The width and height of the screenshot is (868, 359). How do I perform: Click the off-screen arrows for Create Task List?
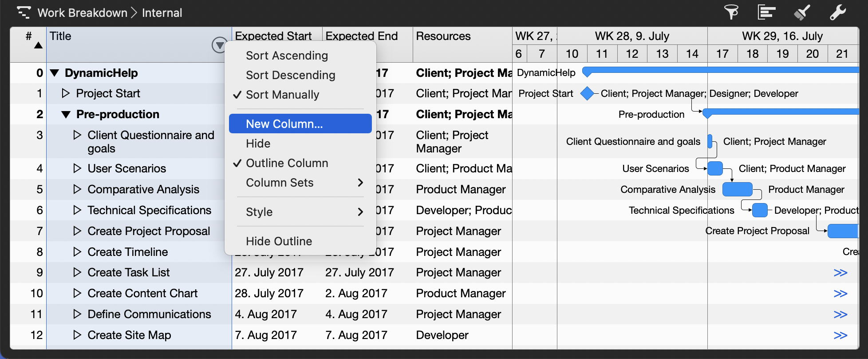point(840,273)
